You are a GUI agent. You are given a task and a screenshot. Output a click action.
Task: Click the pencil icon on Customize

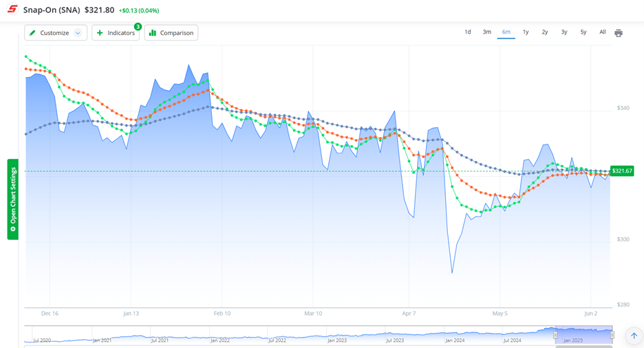[x=32, y=33]
